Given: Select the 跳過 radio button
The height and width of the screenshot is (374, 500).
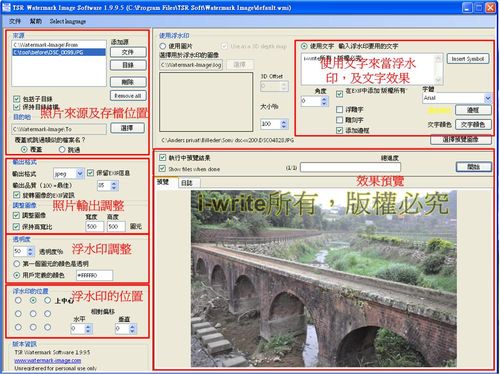Looking at the screenshot, I should coord(62,150).
